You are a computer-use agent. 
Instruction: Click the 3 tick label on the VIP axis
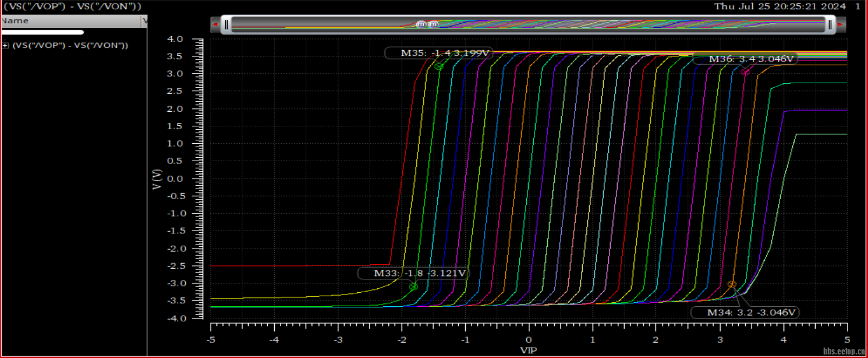pos(720,339)
